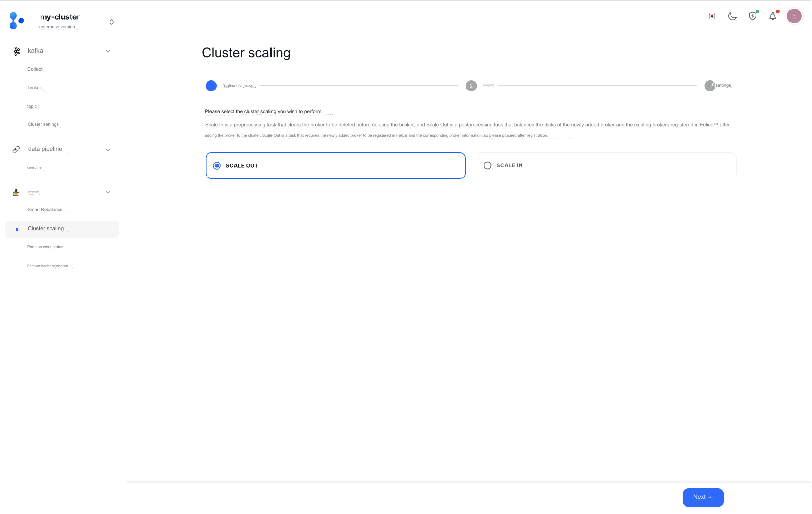The image size is (812, 514).
Task: Click the Next button
Action: (702, 497)
